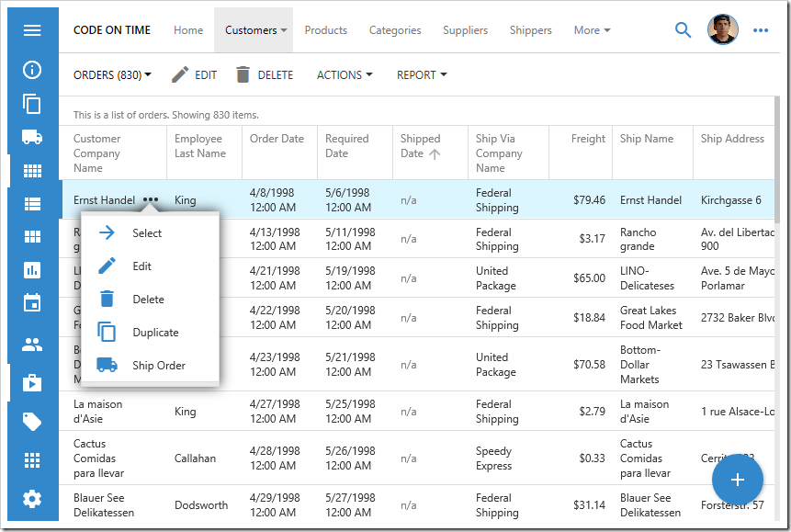
Task: Click the search magnifier icon
Action: click(x=683, y=30)
